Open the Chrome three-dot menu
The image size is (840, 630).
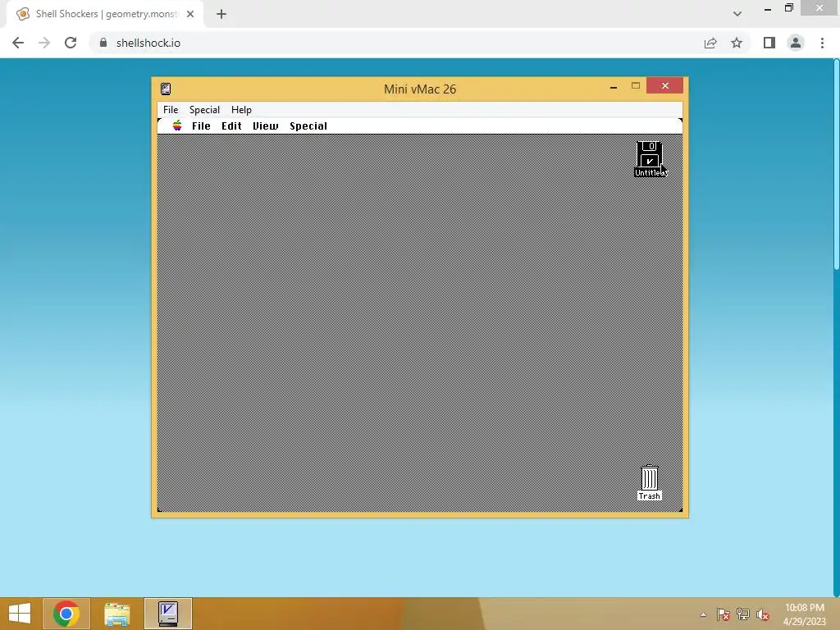[822, 43]
